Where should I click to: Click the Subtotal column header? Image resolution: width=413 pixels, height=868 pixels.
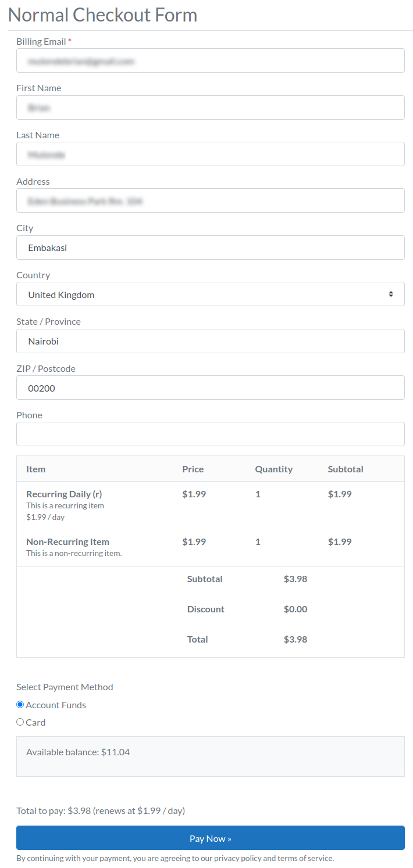click(345, 469)
